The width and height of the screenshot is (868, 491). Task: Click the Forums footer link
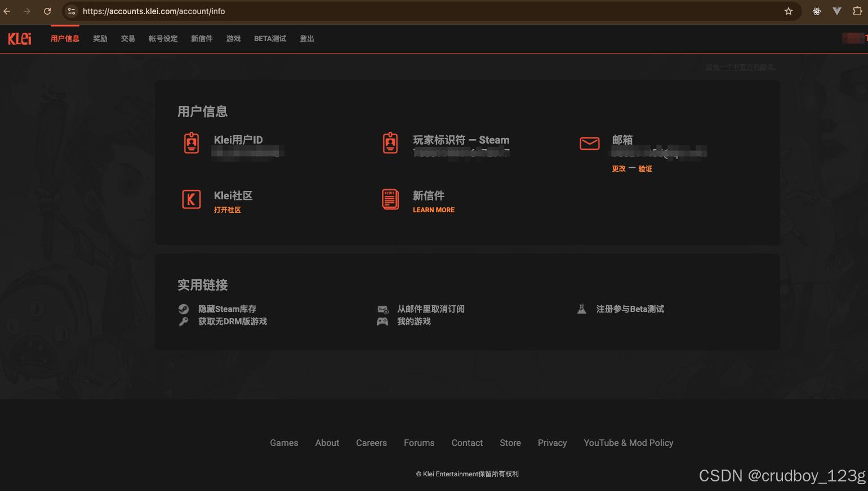pos(419,443)
